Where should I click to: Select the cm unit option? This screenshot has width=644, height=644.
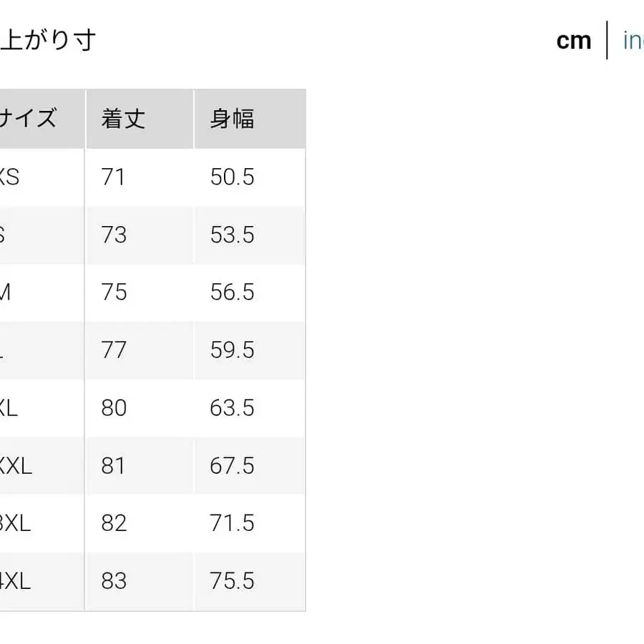click(572, 41)
